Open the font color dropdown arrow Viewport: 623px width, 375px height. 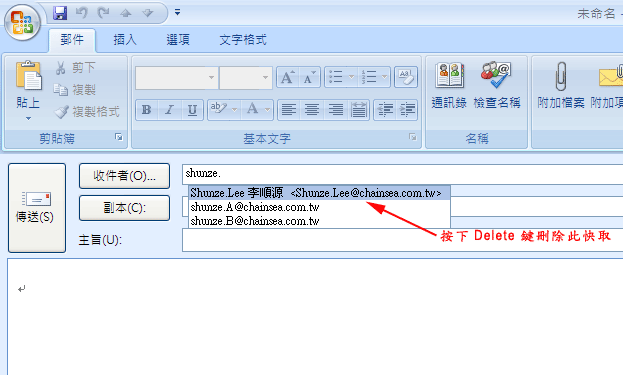point(267,110)
